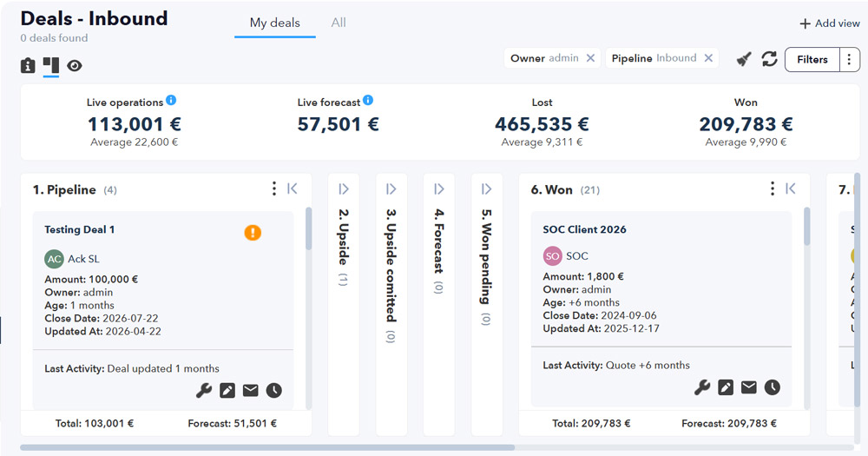Viewport: 868px width, 456px height.
Task: Open the 1. Pipeline column options menu
Action: coord(274,189)
